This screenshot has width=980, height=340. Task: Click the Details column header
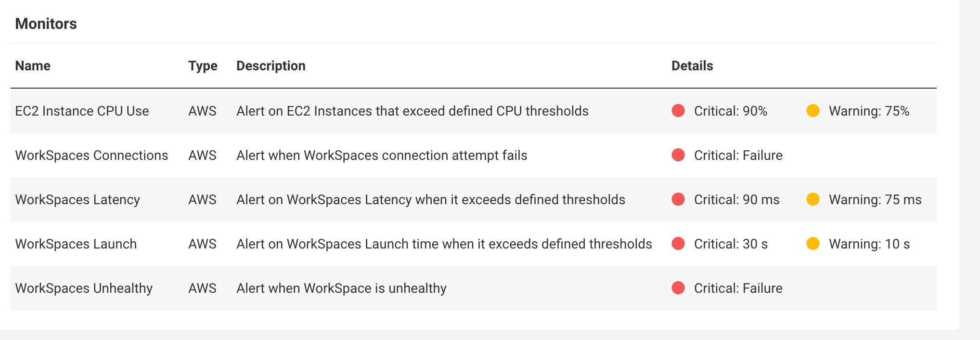coord(692,66)
